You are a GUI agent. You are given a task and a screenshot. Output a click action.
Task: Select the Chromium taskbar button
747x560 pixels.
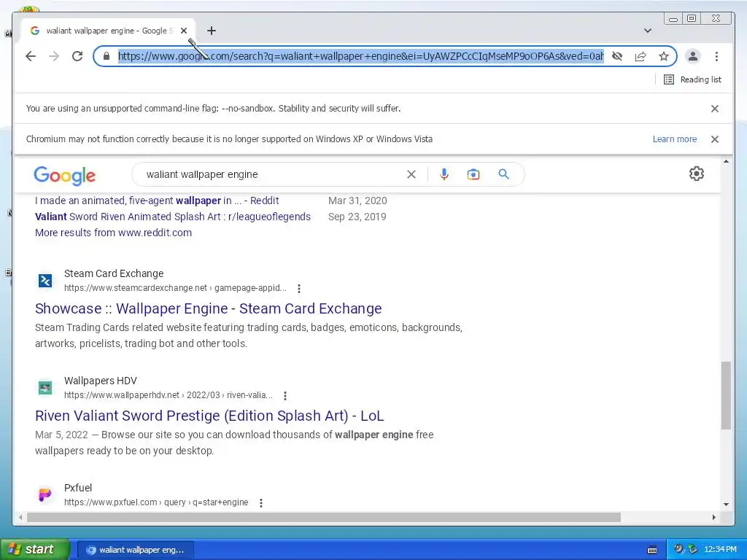(135, 550)
